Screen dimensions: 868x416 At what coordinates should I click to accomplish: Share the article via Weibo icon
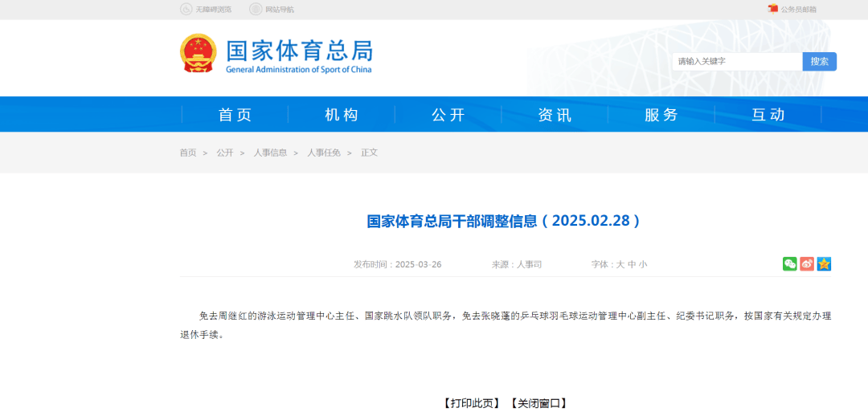tap(807, 264)
